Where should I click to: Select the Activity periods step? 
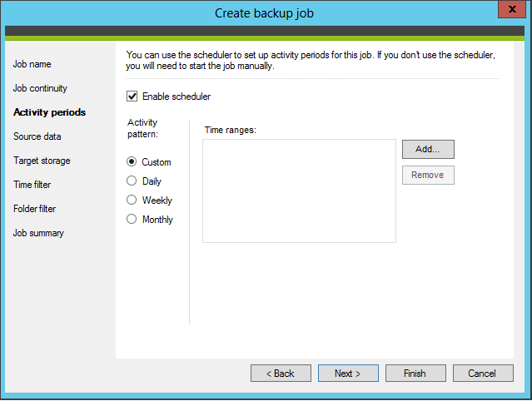[49, 112]
